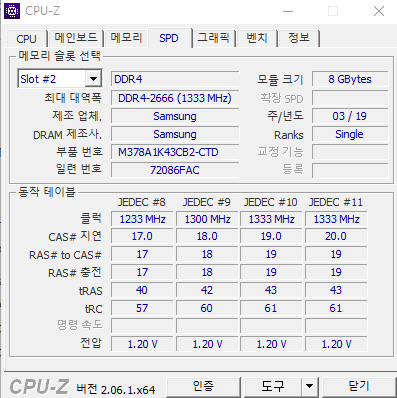The image size is (397, 398).
Task: Click the JEDEC #9 column header
Action: point(206,202)
